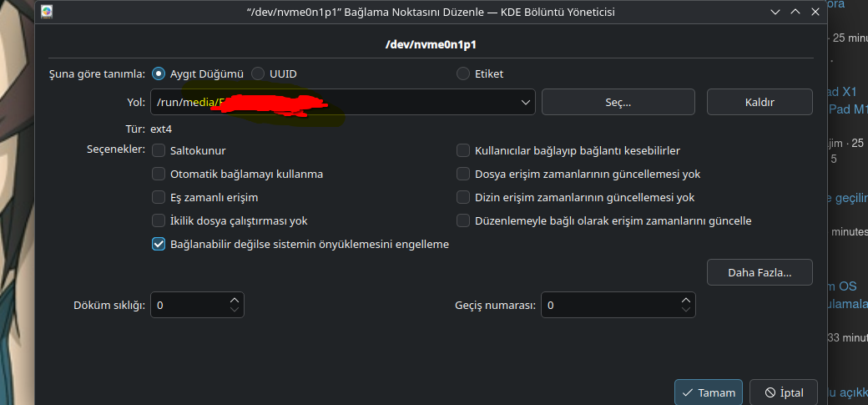Click the KDE Partition Manager titlebar icon
Image resolution: width=868 pixels, height=405 pixels.
click(47, 12)
